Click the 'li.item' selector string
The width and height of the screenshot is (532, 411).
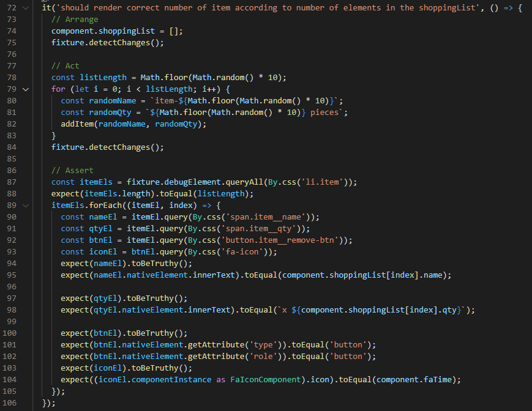point(322,182)
